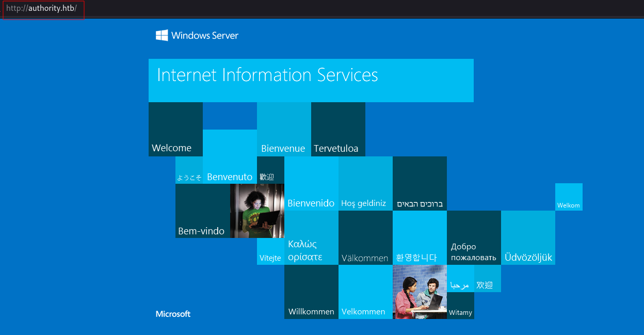Click the Windows logo beside Windows Server
Screen dimensions: 644x335
162,35
